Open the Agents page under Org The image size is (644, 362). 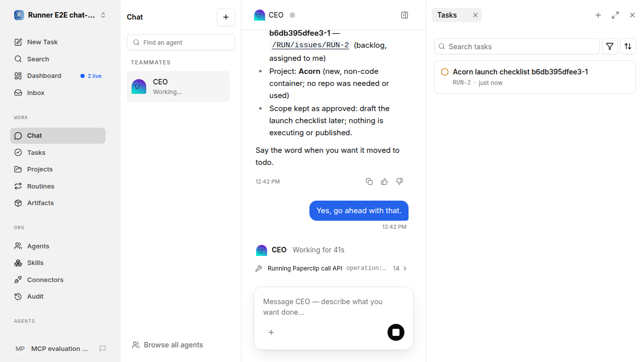pos(58,246)
